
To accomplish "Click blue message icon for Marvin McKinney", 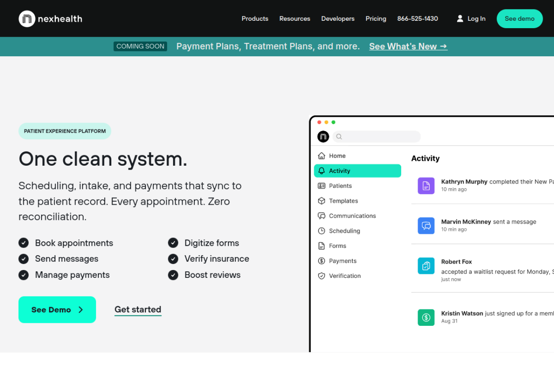I will click(x=426, y=226).
